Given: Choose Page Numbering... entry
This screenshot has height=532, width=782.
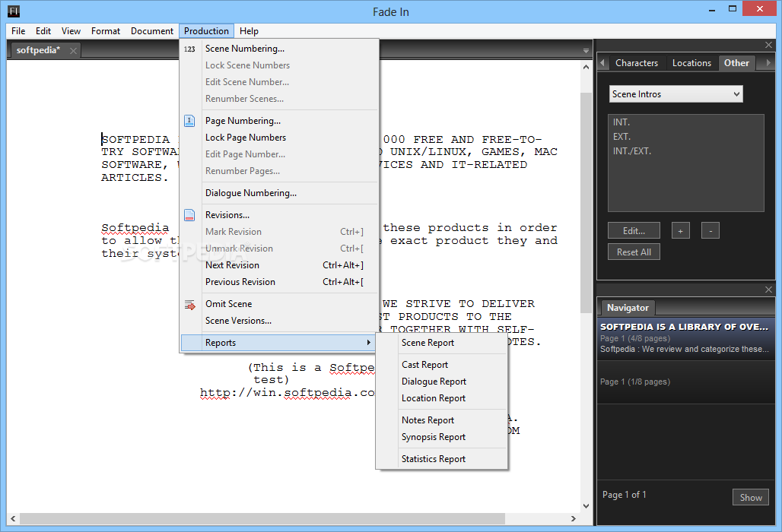Looking at the screenshot, I should pyautogui.click(x=279, y=121).
